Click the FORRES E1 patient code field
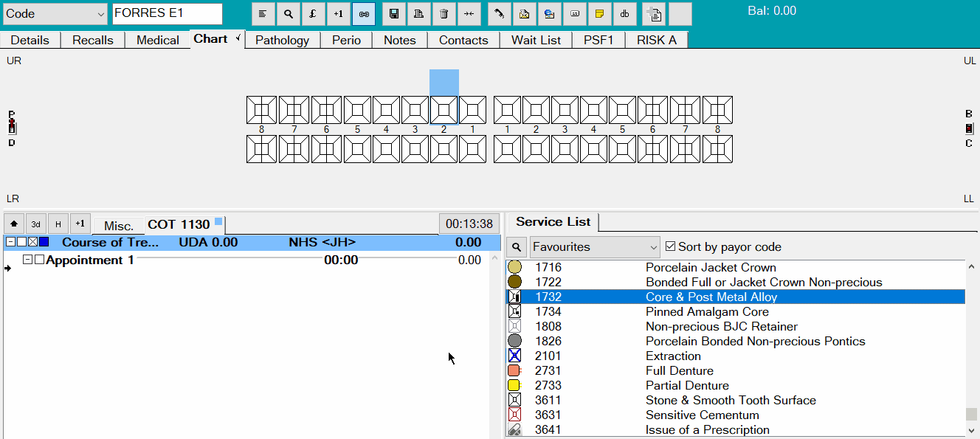This screenshot has width=980, height=439. (168, 14)
